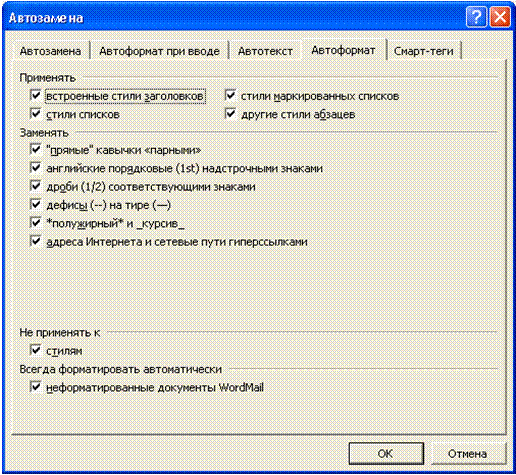Disable стили маркированных списков option
This screenshot has width=516, height=475.
[x=231, y=95]
